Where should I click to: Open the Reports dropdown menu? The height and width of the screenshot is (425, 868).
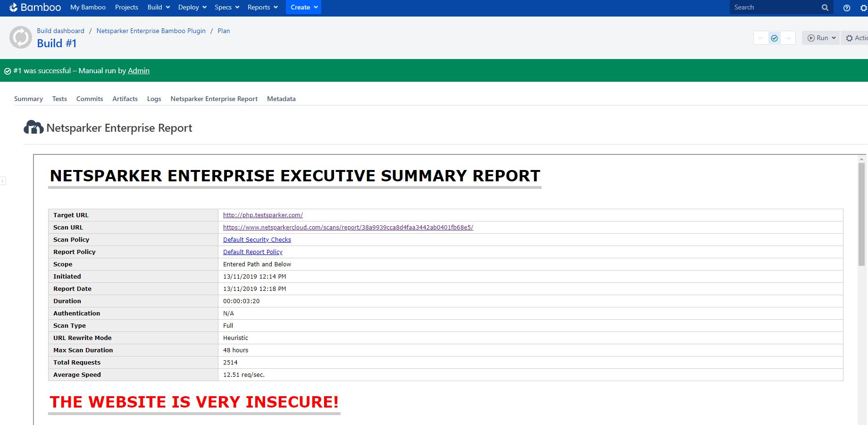pos(263,7)
